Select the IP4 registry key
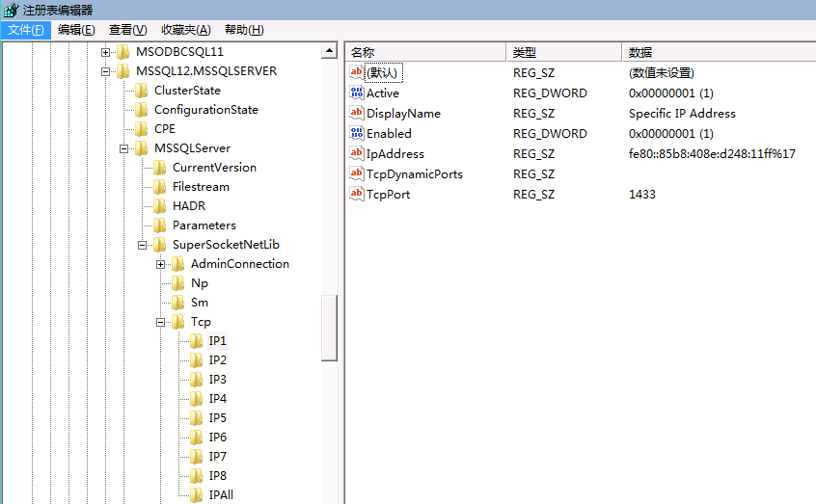 coord(217,399)
